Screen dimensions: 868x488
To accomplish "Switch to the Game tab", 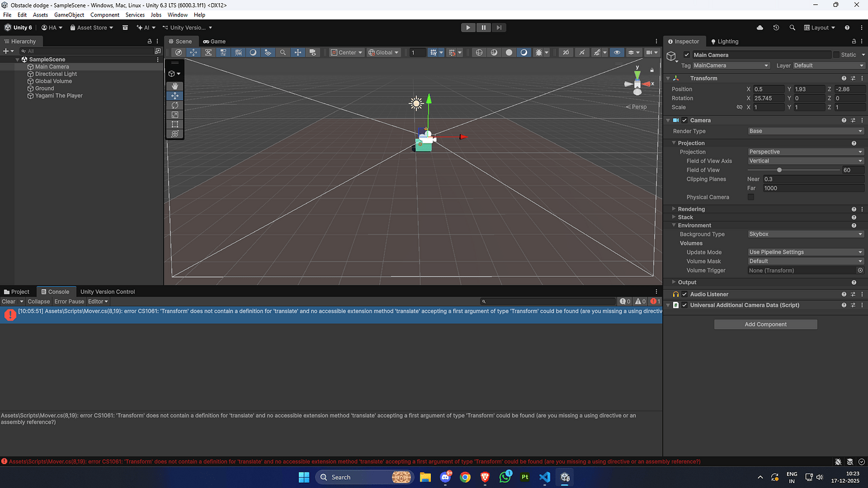I will (x=214, y=42).
